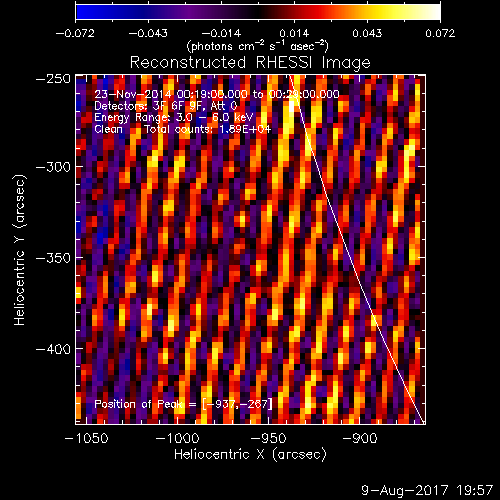Click the Y-axis tick label -300

tap(53, 167)
